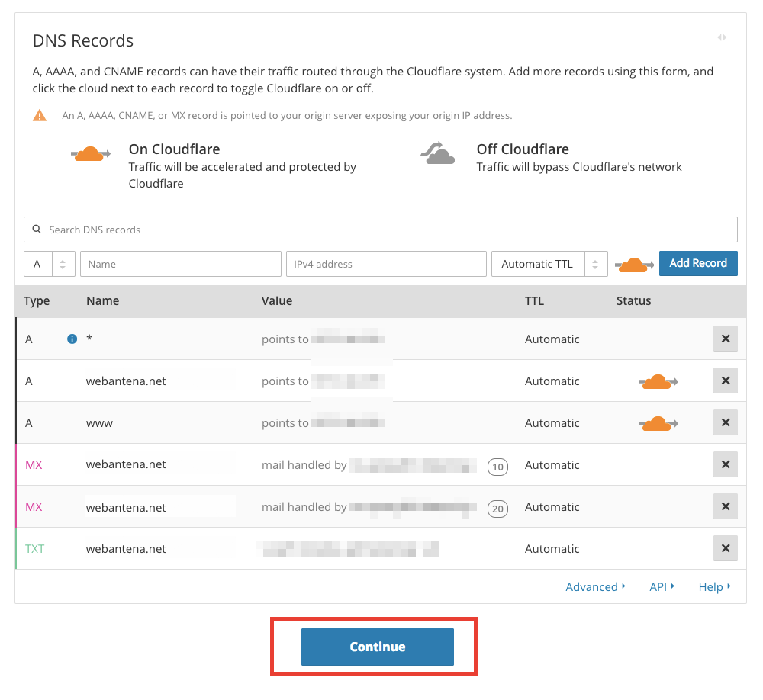Click Automatic TTL value in the TXT row
The width and height of the screenshot is (763, 700).
coord(552,549)
